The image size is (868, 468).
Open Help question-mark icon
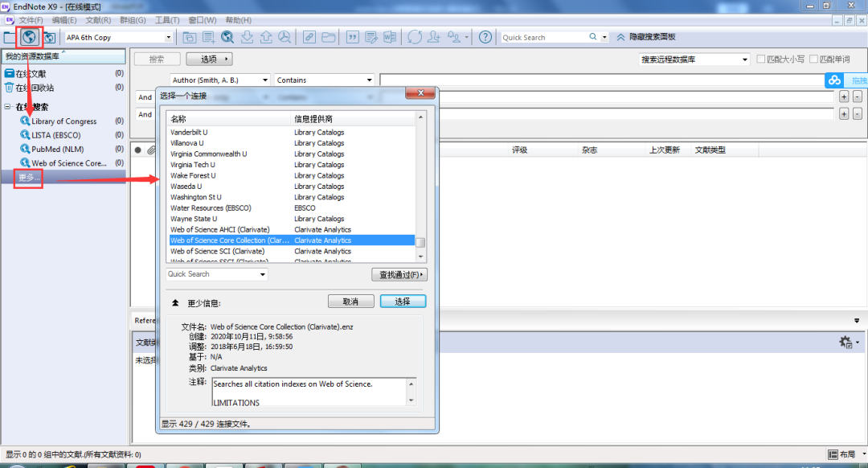(485, 37)
